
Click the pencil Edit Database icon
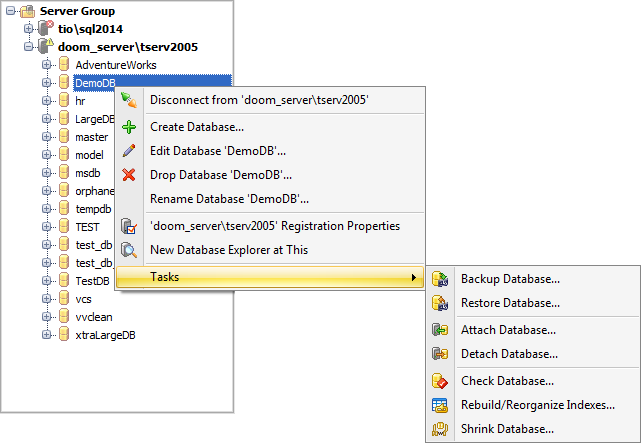[128, 151]
